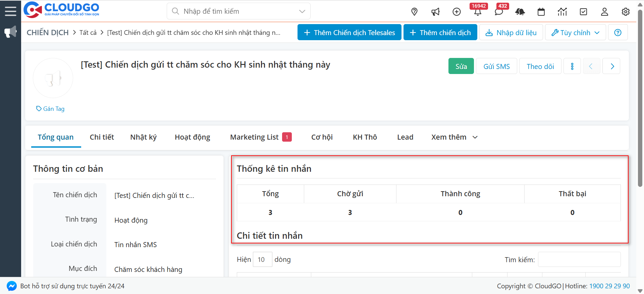
Task: Click the chart analytics icon in the header
Action: tap(562, 12)
